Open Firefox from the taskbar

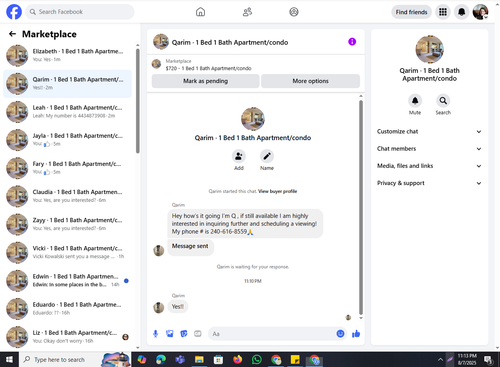(x=238, y=359)
